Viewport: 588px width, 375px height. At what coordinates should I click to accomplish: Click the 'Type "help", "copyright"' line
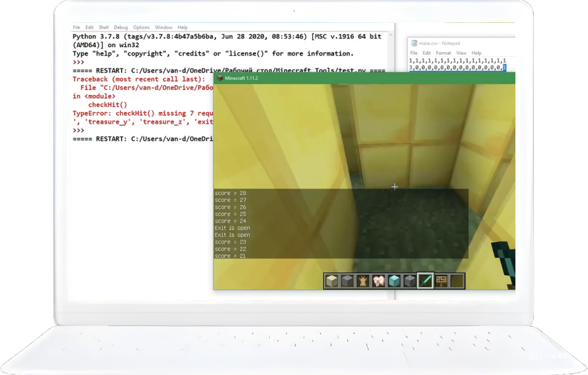point(213,54)
